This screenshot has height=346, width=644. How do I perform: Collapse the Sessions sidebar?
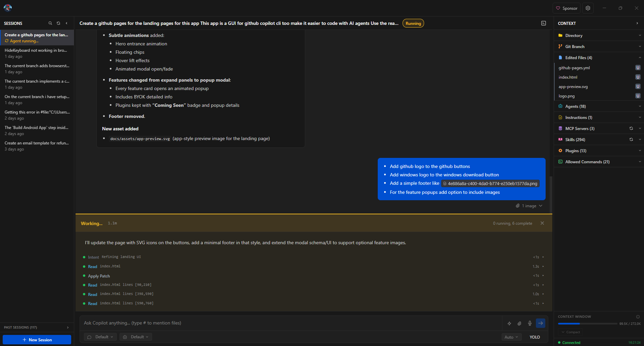[66, 23]
